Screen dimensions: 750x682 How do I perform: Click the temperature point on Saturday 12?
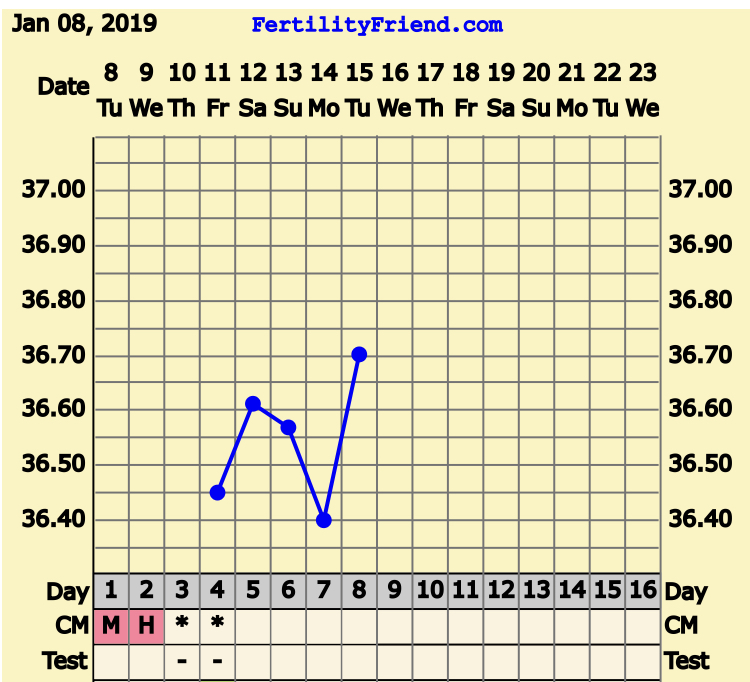pyautogui.click(x=253, y=404)
